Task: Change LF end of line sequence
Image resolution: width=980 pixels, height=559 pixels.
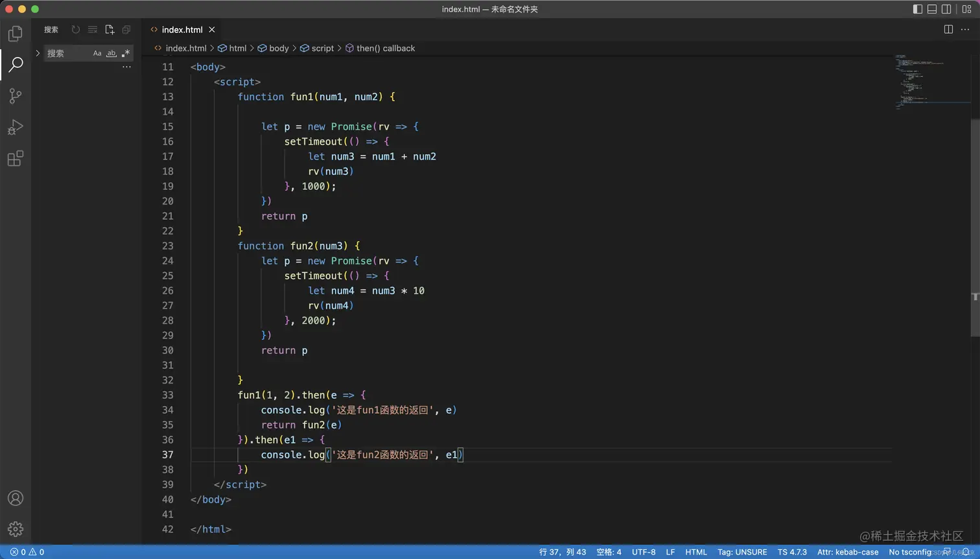Action: pyautogui.click(x=670, y=552)
